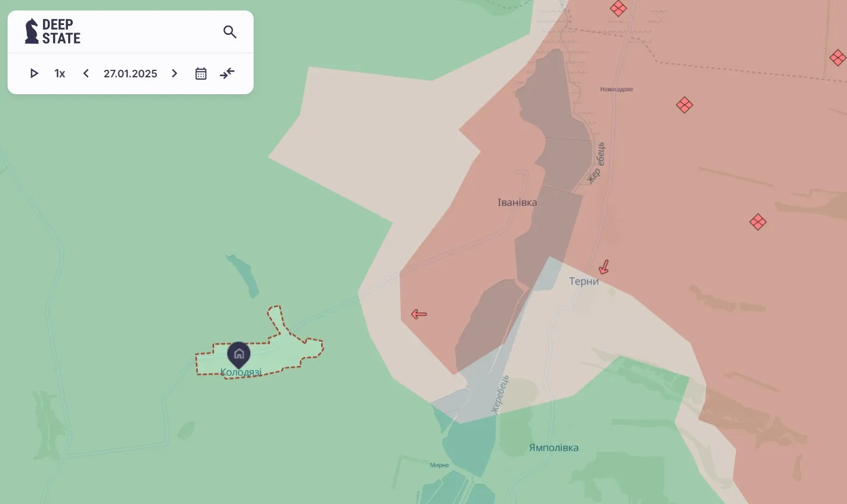The height and width of the screenshot is (504, 847).
Task: Open the calendar date picker
Action: (x=201, y=73)
